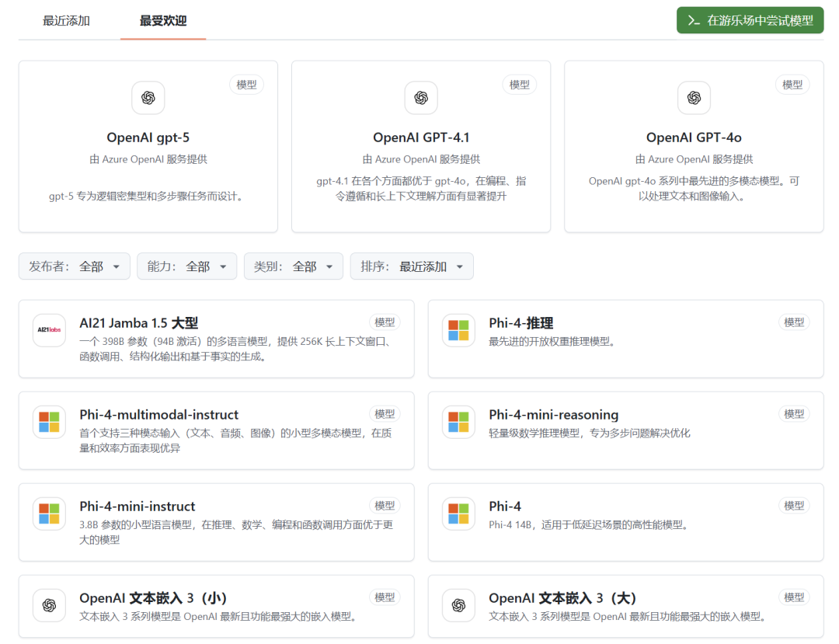This screenshot has height=644, width=839.
Task: Open the OpenAI 文本嵌入 3（大） title
Action: 562,597
